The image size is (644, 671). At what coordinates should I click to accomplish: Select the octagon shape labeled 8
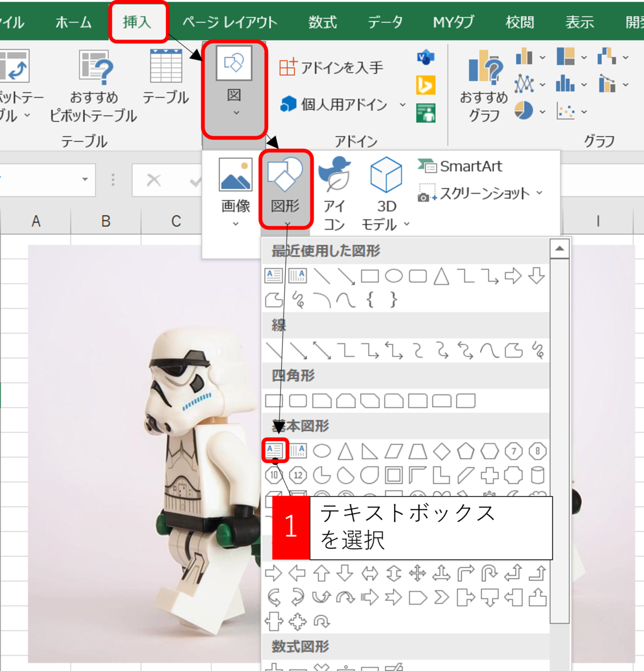click(537, 450)
